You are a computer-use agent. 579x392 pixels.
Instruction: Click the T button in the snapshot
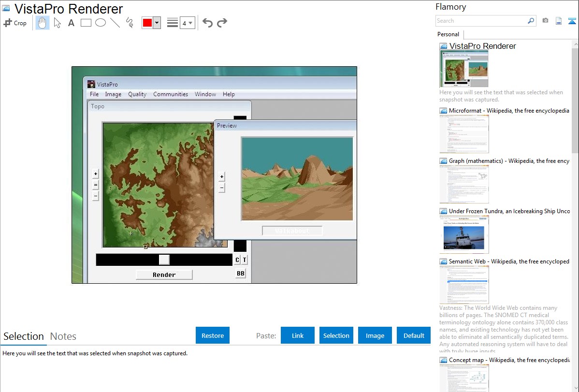245,260
